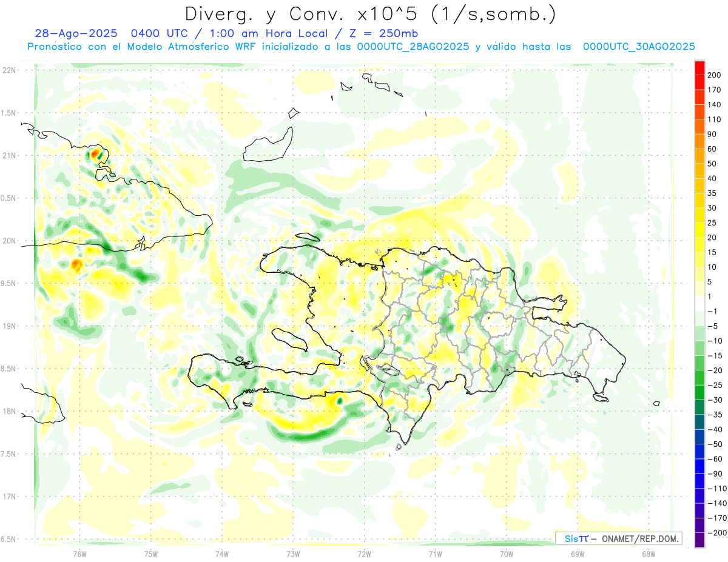
Task: Pick the orange swatch between 60 and 90
Action: point(699,142)
